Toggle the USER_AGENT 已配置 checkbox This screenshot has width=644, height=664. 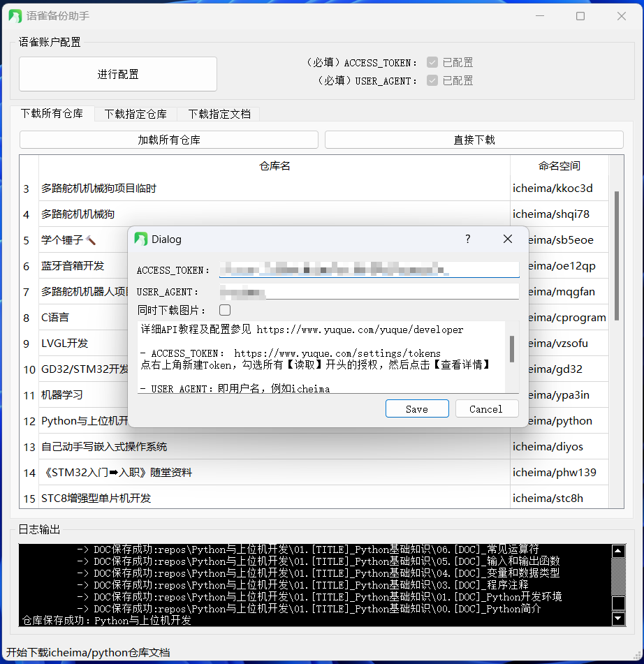point(432,80)
